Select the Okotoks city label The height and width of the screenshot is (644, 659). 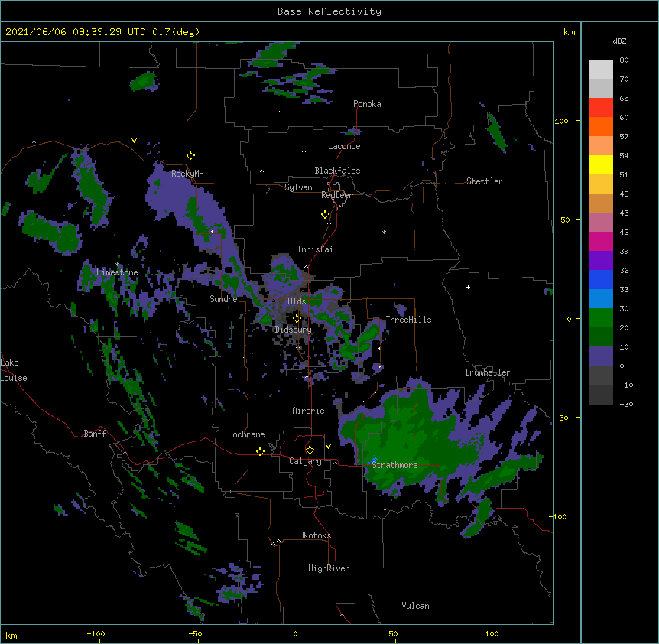coord(315,535)
